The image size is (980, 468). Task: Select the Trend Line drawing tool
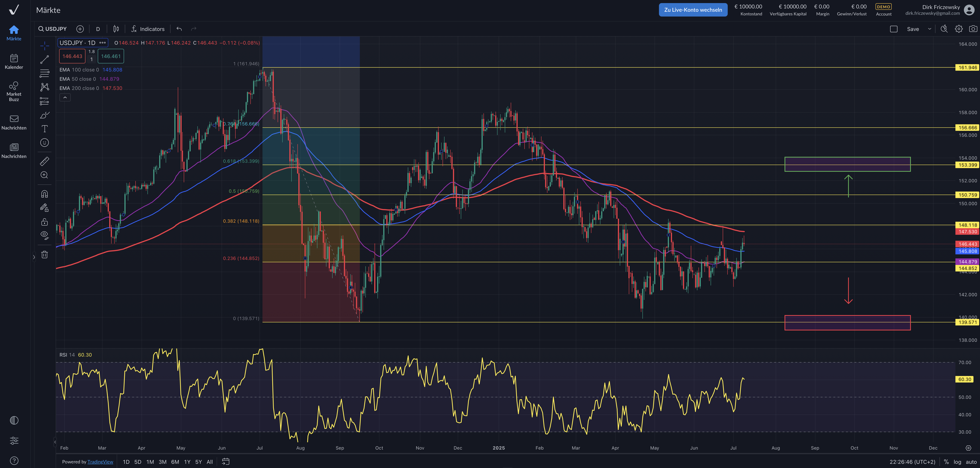click(45, 59)
